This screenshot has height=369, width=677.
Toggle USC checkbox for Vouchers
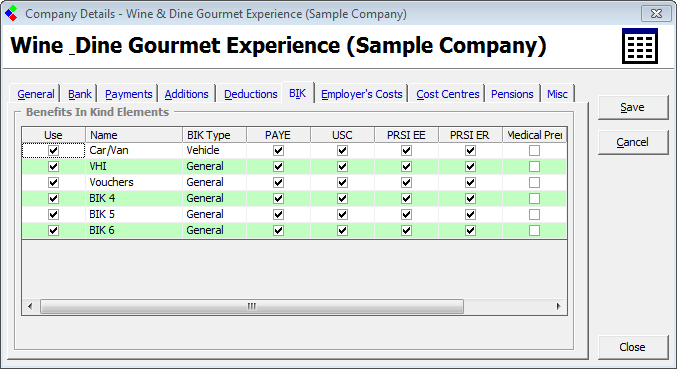pos(342,183)
